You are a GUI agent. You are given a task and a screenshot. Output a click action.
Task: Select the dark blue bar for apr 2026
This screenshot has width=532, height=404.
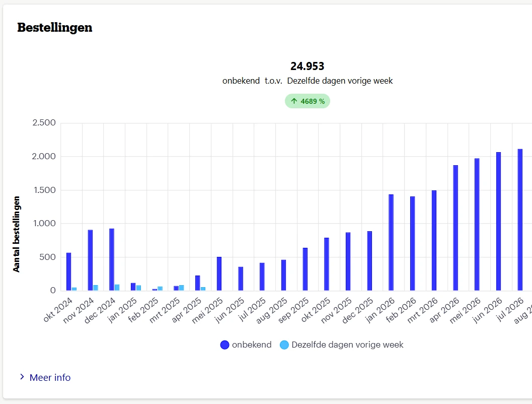(455, 228)
